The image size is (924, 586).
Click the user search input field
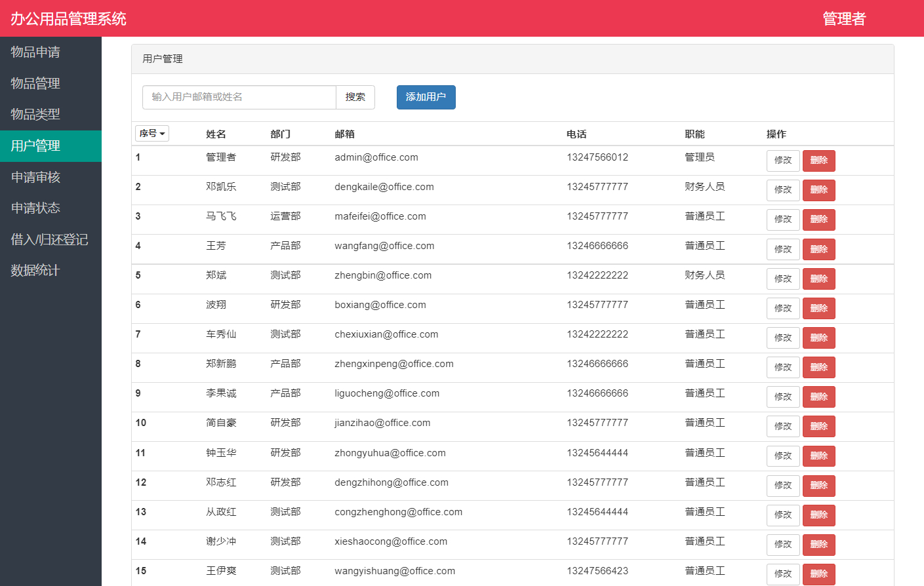tap(239, 96)
